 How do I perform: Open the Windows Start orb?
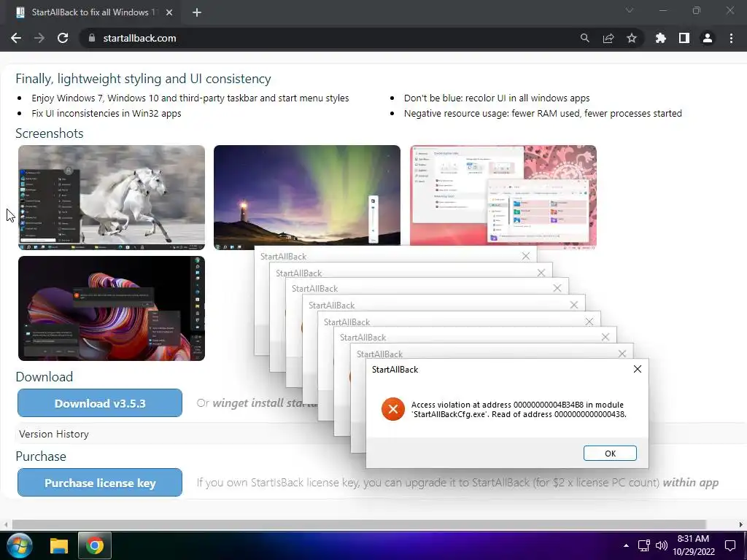[x=19, y=545]
